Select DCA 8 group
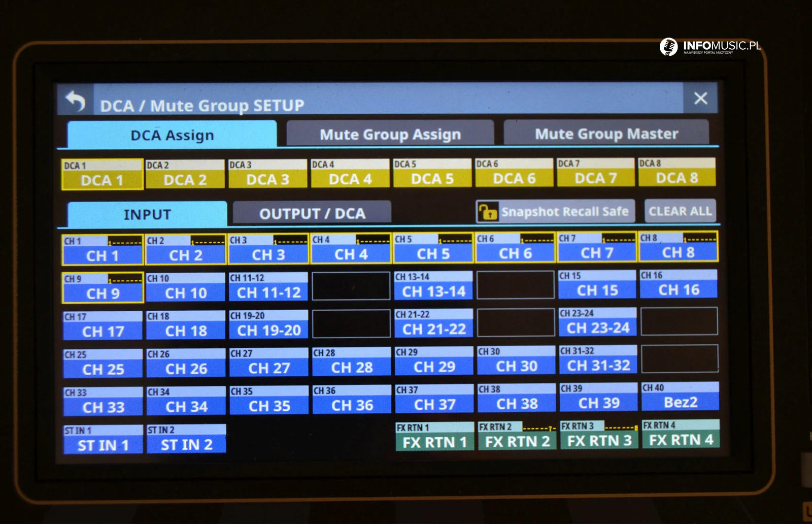 pos(677,172)
